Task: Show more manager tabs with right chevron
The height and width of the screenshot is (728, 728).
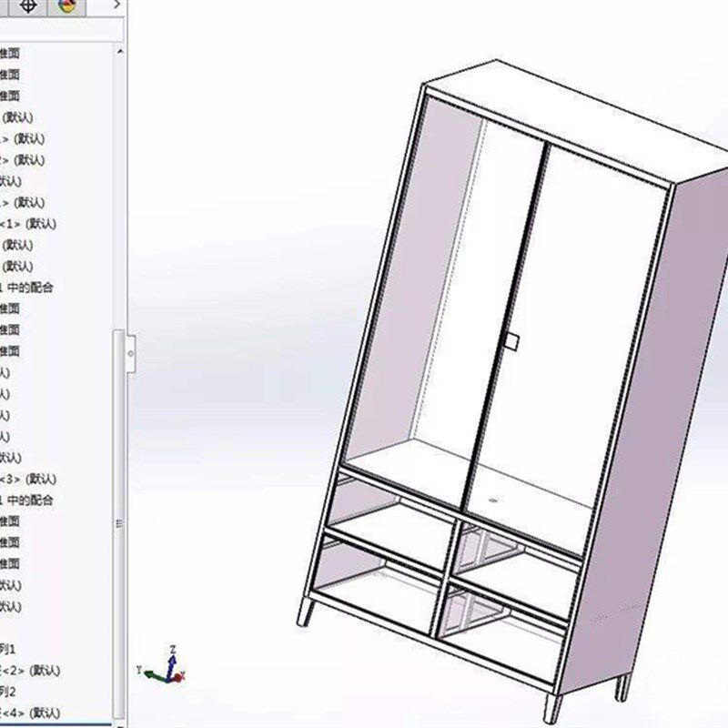Action: pos(116,5)
